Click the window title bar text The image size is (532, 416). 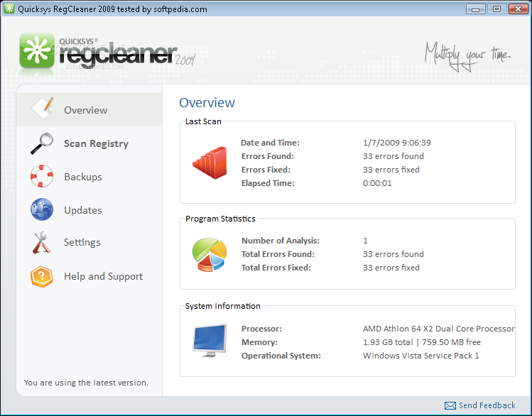(x=112, y=9)
